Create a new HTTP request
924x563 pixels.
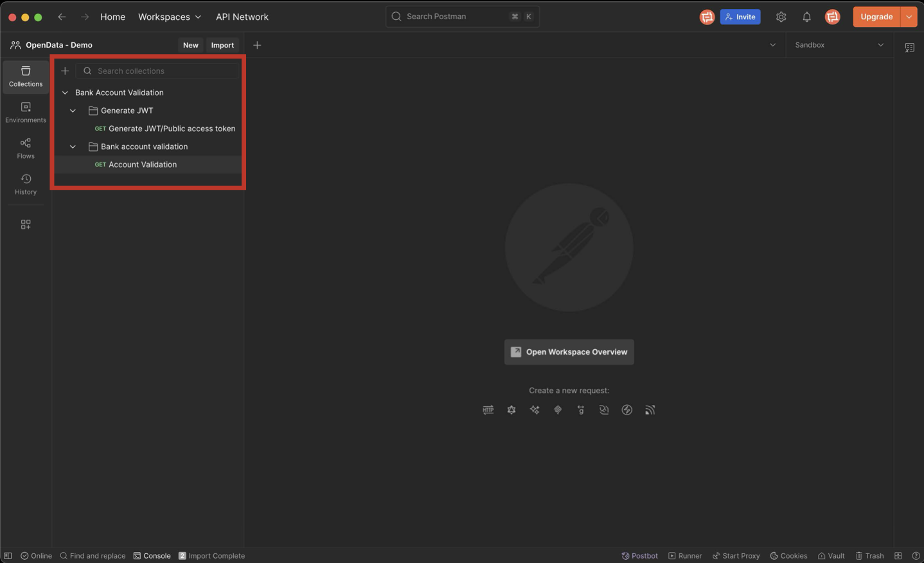tap(488, 410)
